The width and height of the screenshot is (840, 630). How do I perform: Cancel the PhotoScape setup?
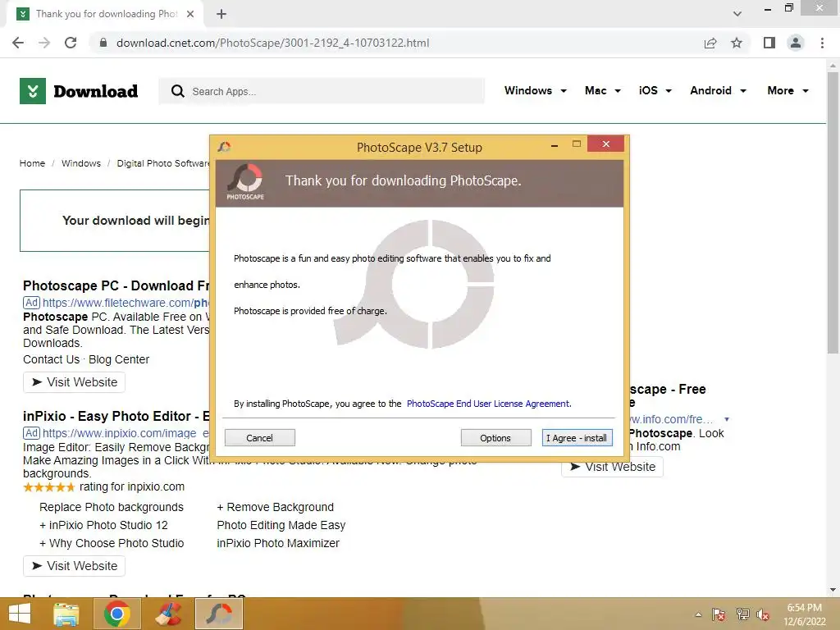click(260, 438)
